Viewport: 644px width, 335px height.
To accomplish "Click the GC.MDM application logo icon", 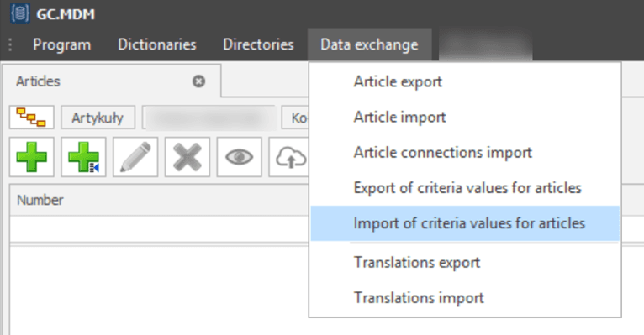I will pyautogui.click(x=19, y=13).
